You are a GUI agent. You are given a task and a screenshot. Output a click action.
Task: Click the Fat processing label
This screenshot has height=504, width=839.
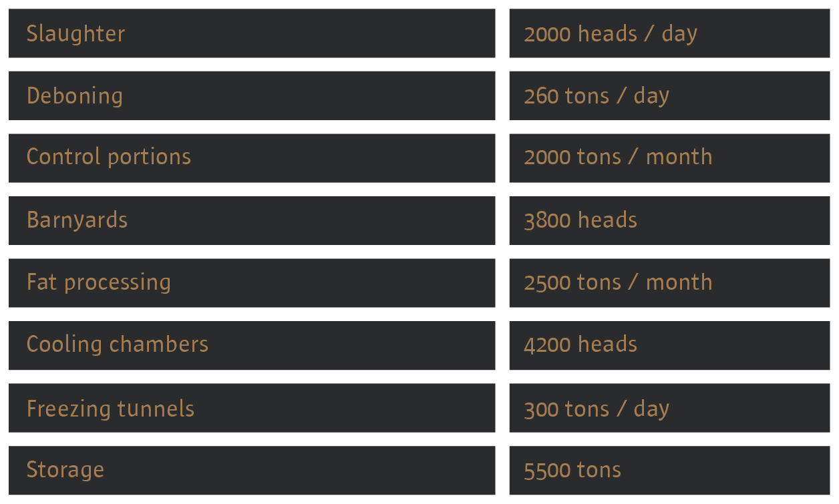click(x=98, y=282)
